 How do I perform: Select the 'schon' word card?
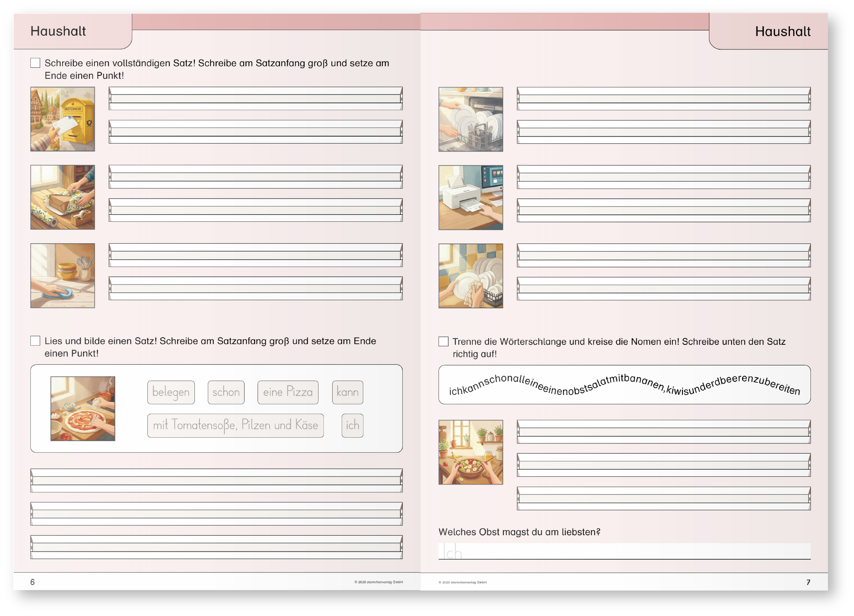[226, 392]
